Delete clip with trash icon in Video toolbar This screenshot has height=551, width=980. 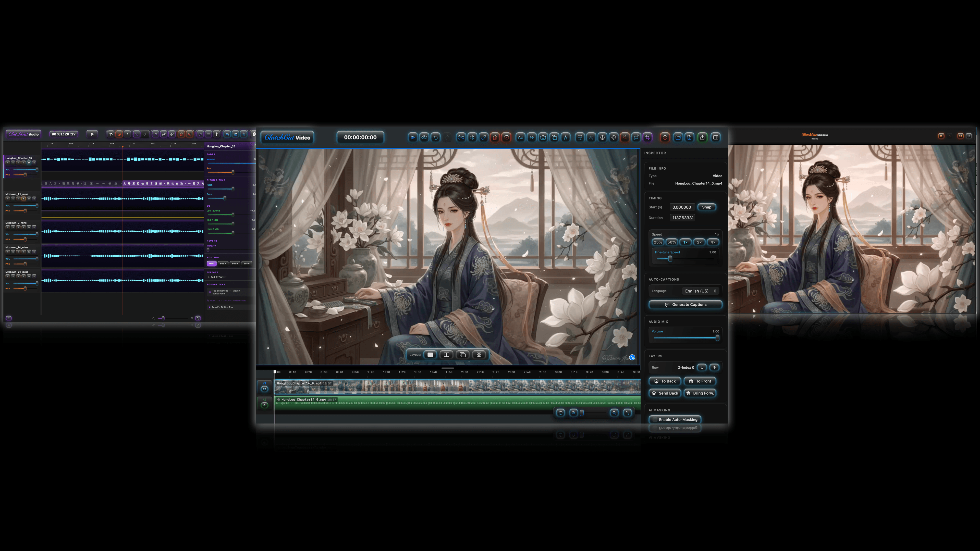click(x=495, y=137)
